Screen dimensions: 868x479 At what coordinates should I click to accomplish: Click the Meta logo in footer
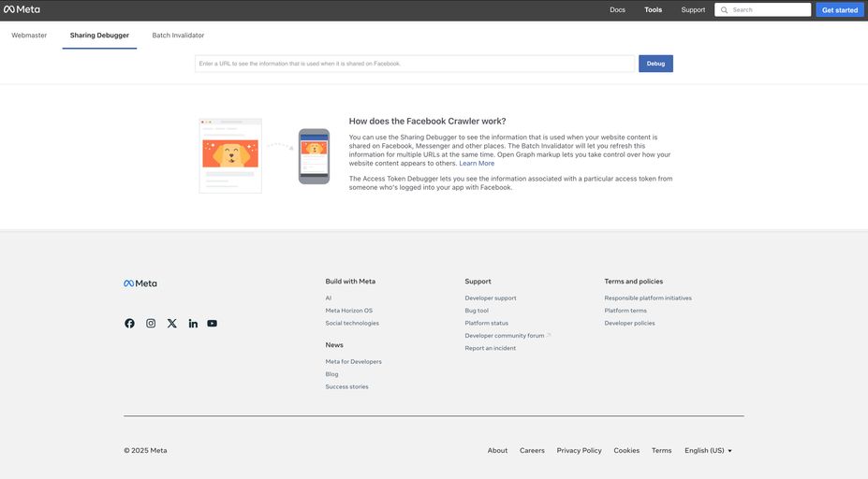tap(140, 283)
